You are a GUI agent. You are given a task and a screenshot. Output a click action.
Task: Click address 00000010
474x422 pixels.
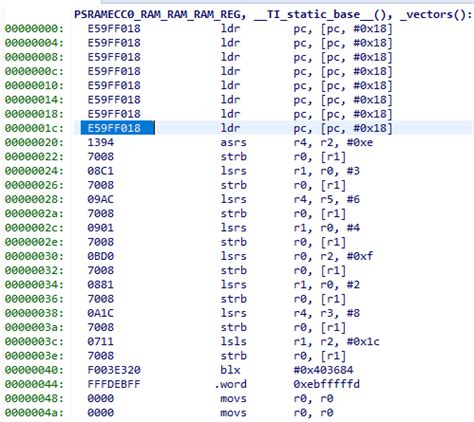point(34,86)
